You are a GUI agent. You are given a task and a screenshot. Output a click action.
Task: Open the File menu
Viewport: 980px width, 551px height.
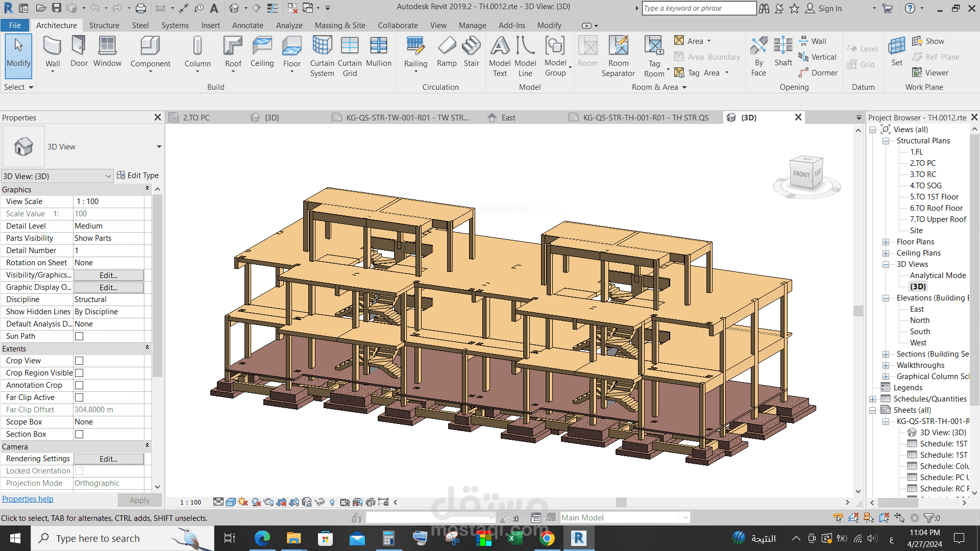[x=15, y=25]
